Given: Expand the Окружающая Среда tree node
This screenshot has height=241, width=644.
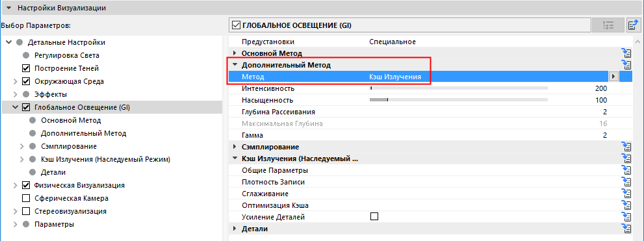Looking at the screenshot, I should tap(16, 81).
